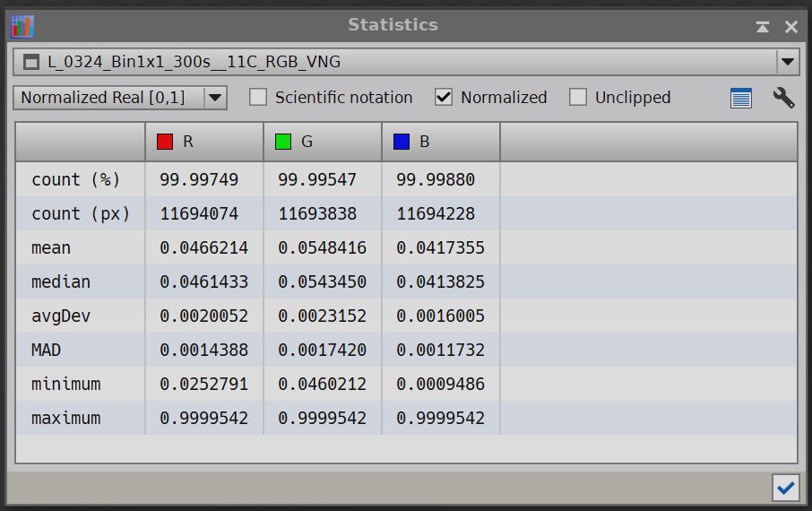
Task: Select the avgDev row label
Action: (x=61, y=316)
